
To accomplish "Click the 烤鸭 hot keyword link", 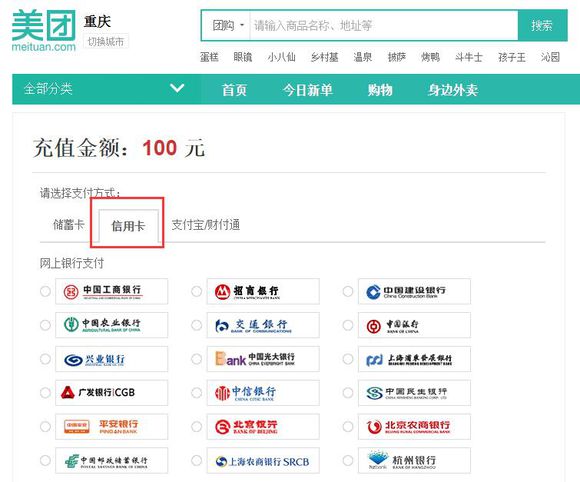I will [431, 57].
